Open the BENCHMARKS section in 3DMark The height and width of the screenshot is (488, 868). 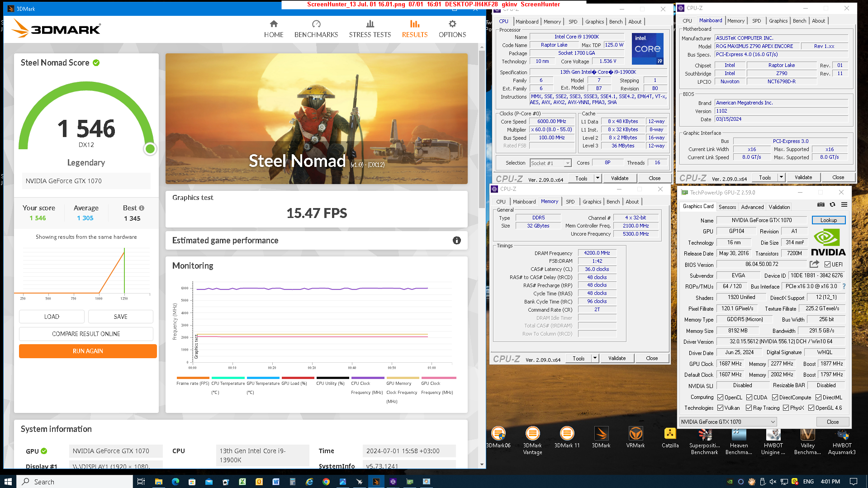coord(316,29)
